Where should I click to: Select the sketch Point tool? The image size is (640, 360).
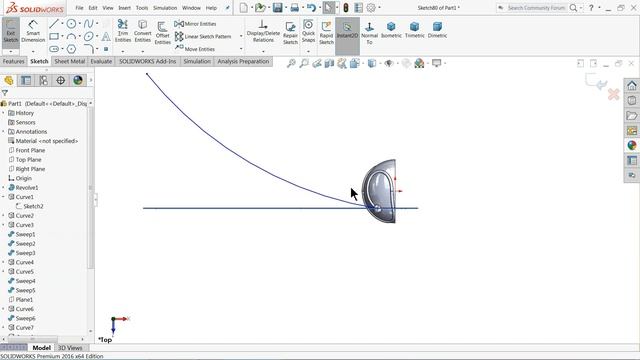[x=106, y=49]
